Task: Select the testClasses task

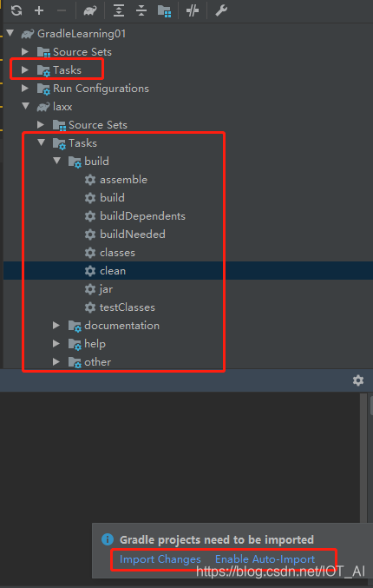Action: (x=128, y=307)
